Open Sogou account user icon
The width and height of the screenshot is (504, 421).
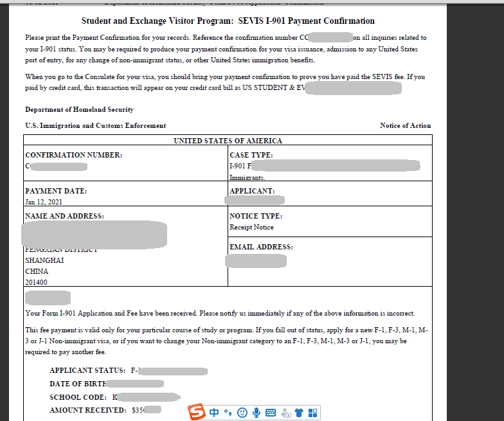pos(285,413)
